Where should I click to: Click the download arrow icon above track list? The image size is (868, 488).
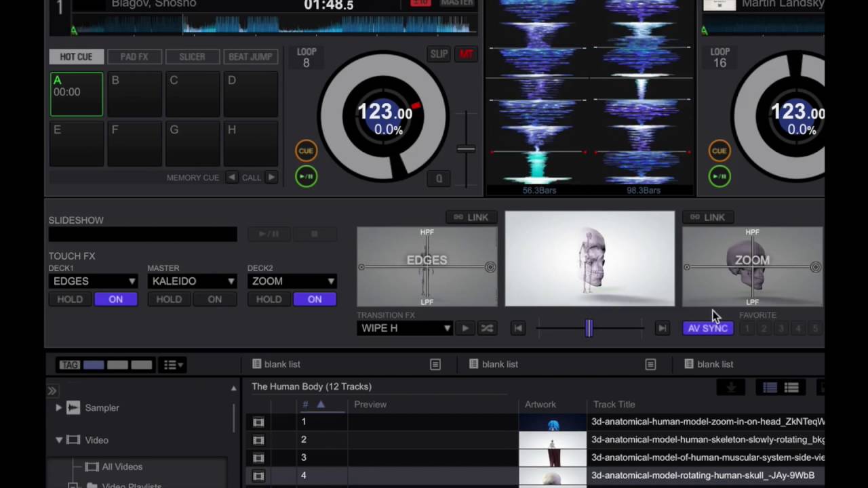coord(731,388)
